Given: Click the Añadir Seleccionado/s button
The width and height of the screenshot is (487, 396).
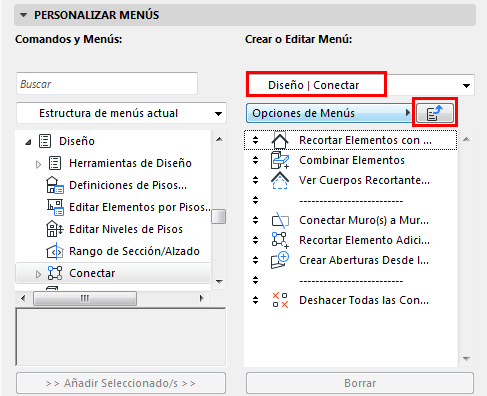Looking at the screenshot, I should coord(121,383).
